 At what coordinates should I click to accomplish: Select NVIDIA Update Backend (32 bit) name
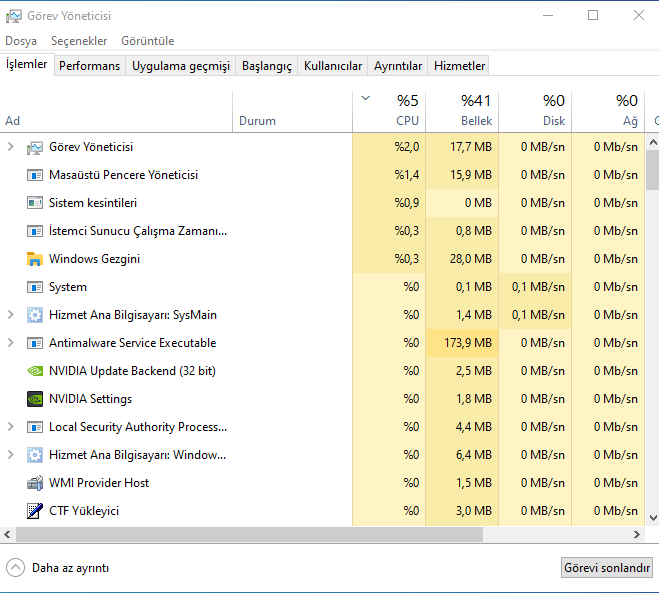point(132,371)
